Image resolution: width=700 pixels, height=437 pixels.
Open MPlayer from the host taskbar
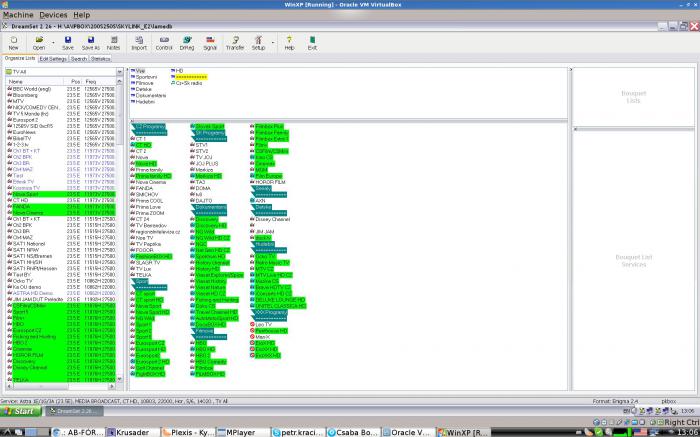(242, 433)
